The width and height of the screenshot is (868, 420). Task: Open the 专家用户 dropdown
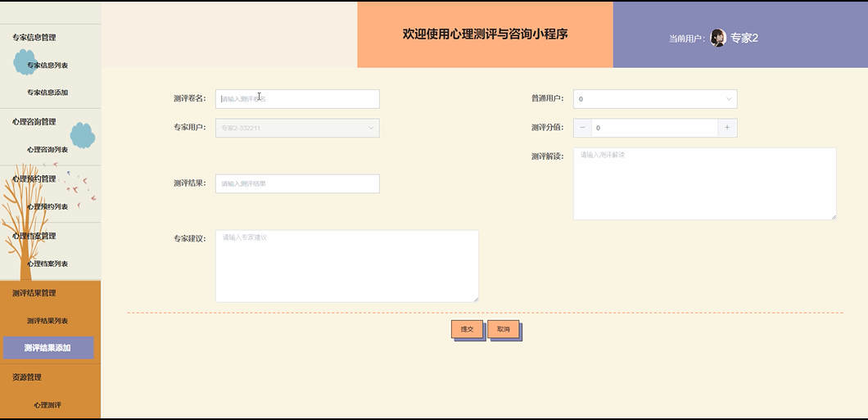tap(297, 128)
